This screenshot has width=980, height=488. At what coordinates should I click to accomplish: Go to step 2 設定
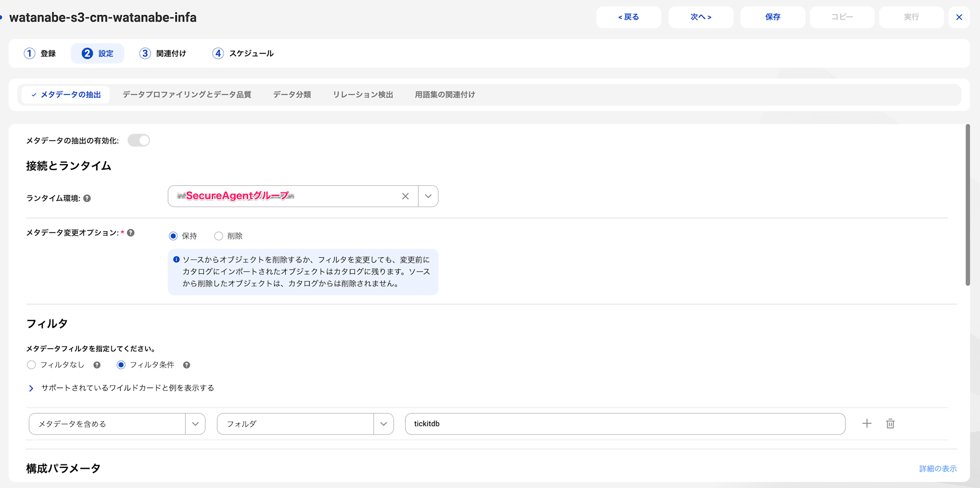pos(98,53)
